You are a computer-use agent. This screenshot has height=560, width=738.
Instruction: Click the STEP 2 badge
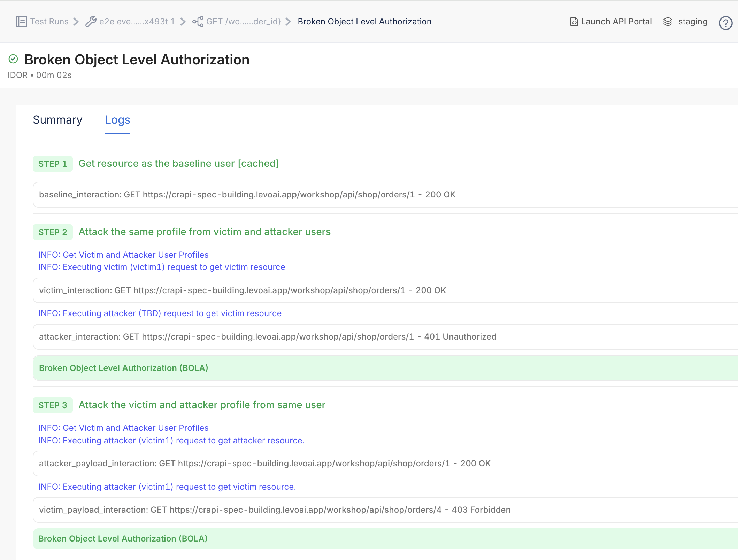pyautogui.click(x=53, y=232)
